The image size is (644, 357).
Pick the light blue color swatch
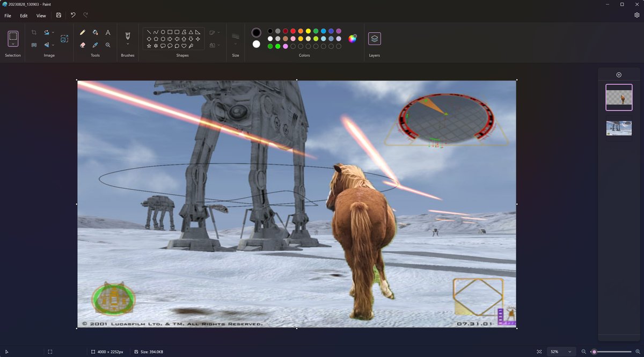[324, 39]
